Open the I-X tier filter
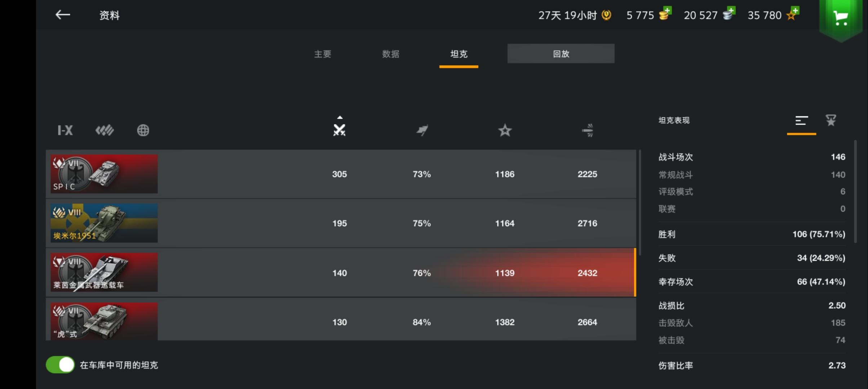868x389 pixels. click(x=65, y=130)
